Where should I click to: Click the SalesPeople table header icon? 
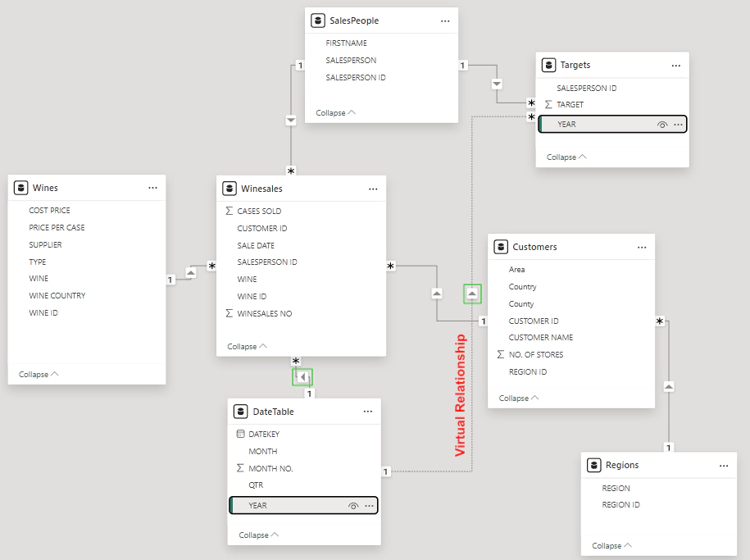tap(317, 20)
